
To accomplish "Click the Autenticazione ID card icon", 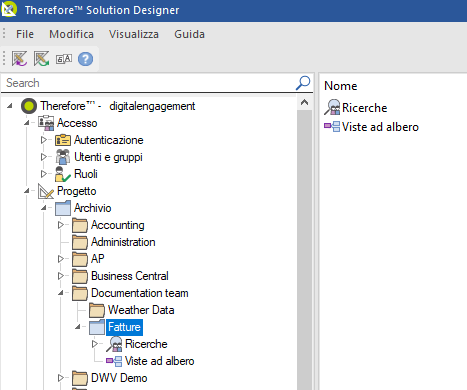I will tap(63, 140).
